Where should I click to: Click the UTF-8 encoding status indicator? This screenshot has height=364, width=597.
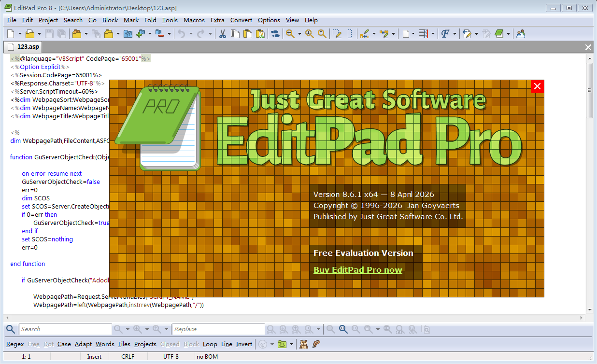pyautogui.click(x=171, y=357)
